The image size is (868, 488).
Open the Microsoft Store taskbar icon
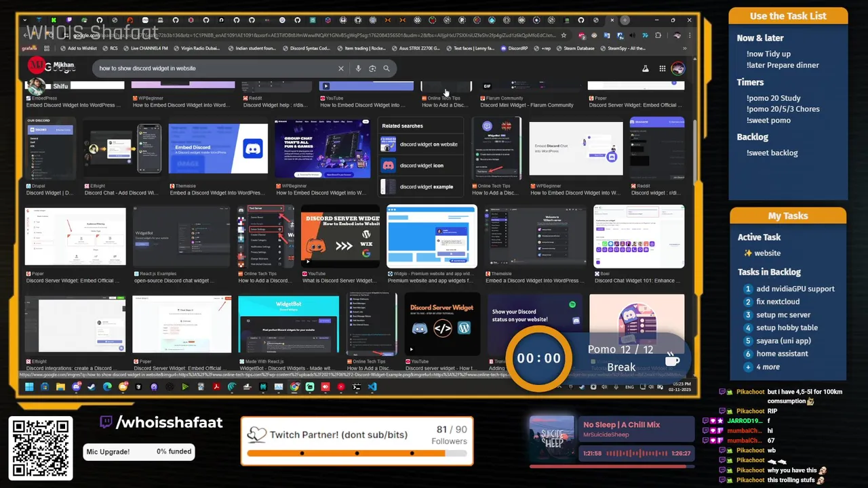click(x=45, y=387)
